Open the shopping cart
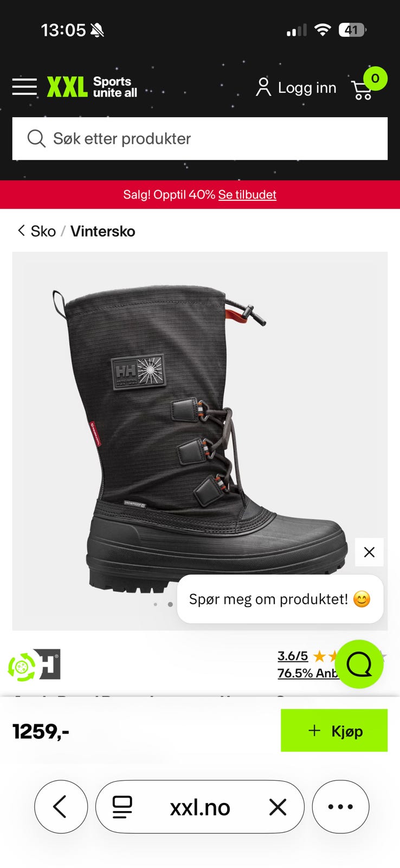 click(x=363, y=90)
